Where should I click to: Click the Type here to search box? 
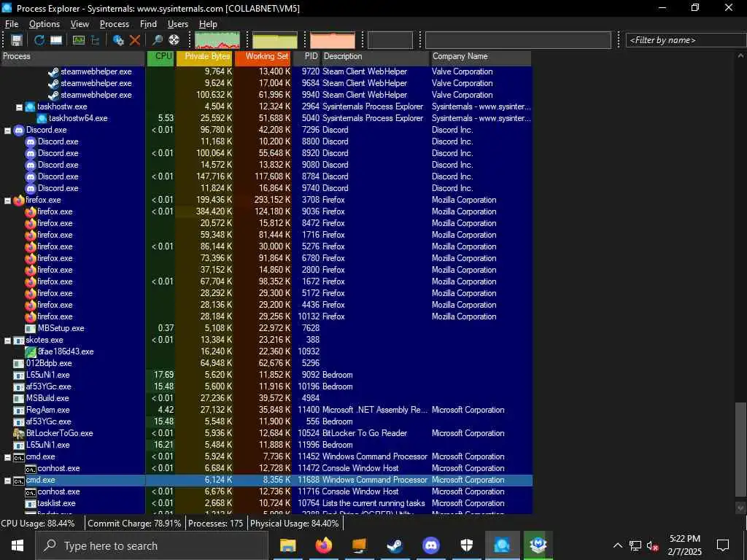point(152,545)
